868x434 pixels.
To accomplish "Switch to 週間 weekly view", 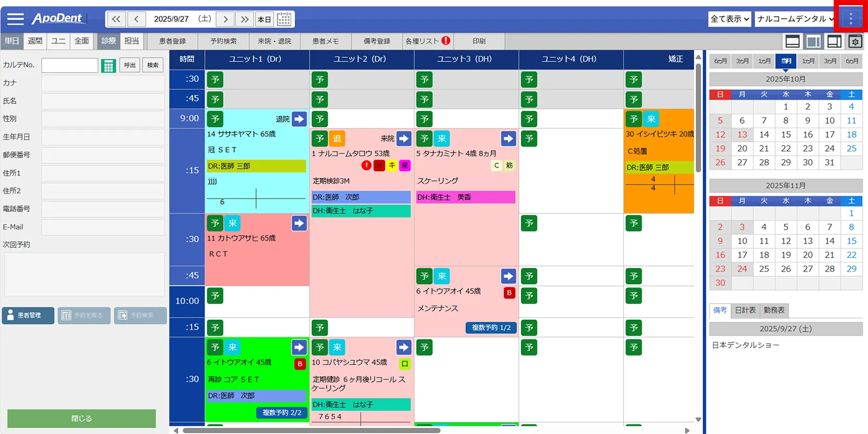I will 35,41.
